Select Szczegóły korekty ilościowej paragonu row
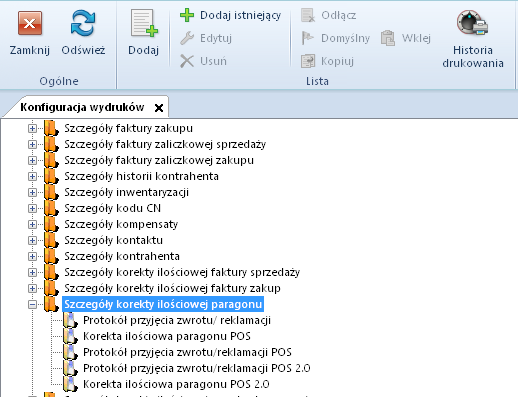This screenshot has width=518, height=397. [163, 304]
